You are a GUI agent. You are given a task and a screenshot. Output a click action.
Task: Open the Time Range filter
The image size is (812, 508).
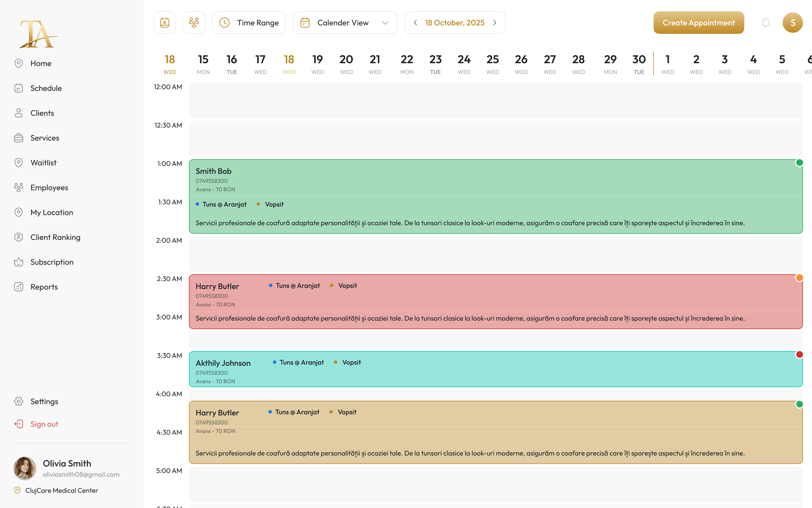[249, 23]
